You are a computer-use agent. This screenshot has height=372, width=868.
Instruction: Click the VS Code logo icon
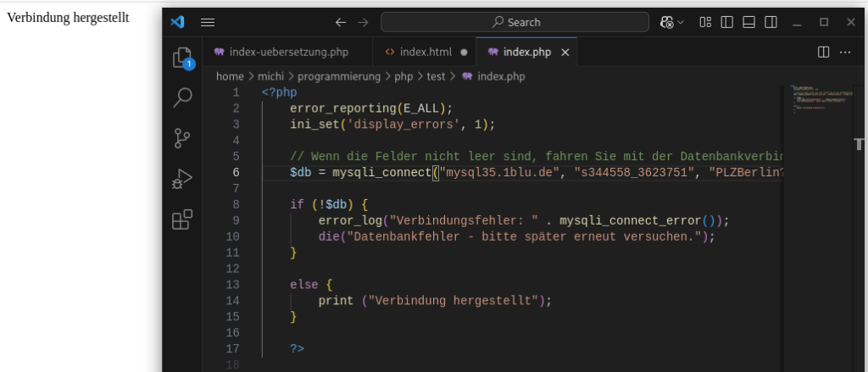point(177,22)
